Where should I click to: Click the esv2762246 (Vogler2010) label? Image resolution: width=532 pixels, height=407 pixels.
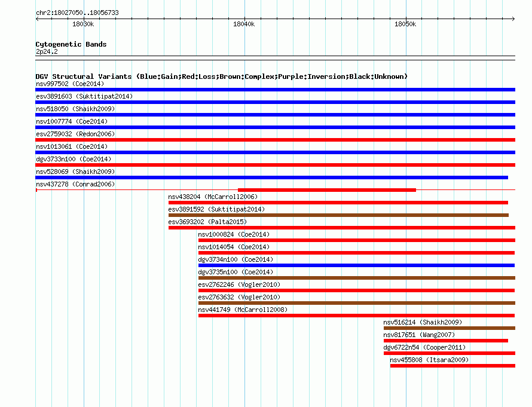tap(239, 284)
